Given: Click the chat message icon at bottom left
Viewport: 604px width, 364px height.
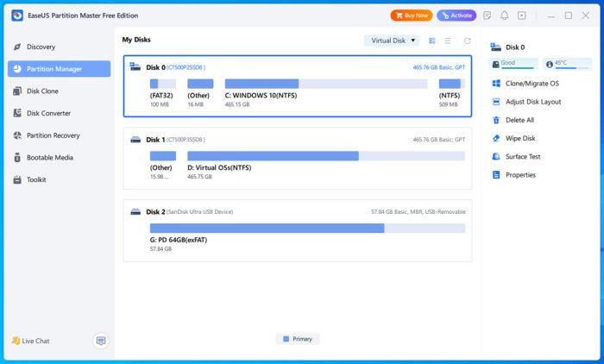Looking at the screenshot, I should [101, 341].
